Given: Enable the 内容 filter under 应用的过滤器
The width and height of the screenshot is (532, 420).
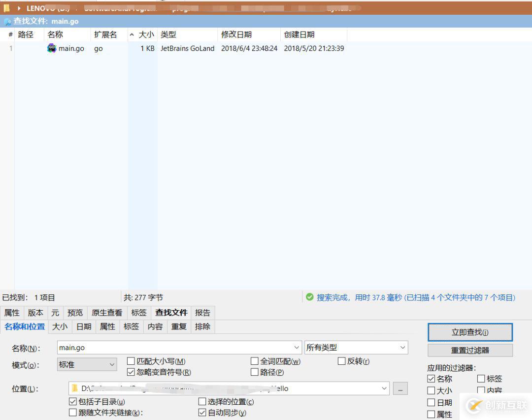Looking at the screenshot, I should [x=481, y=390].
